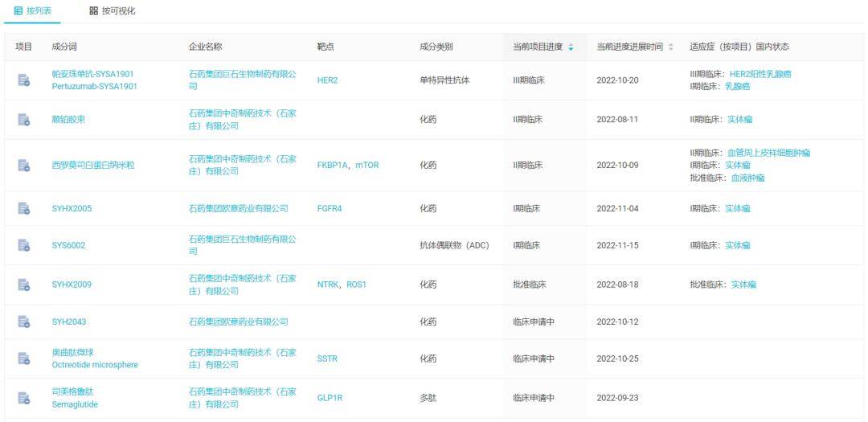
Task: Click mTOR target link
Action: (x=367, y=165)
